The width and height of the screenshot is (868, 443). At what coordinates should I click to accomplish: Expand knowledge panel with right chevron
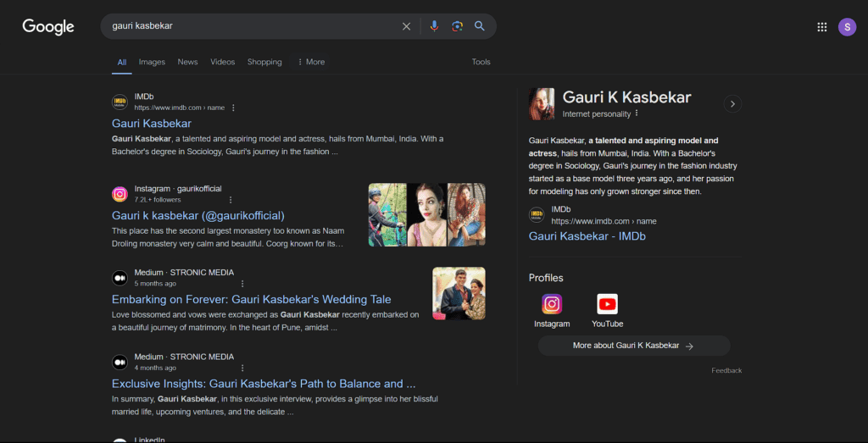click(x=732, y=103)
